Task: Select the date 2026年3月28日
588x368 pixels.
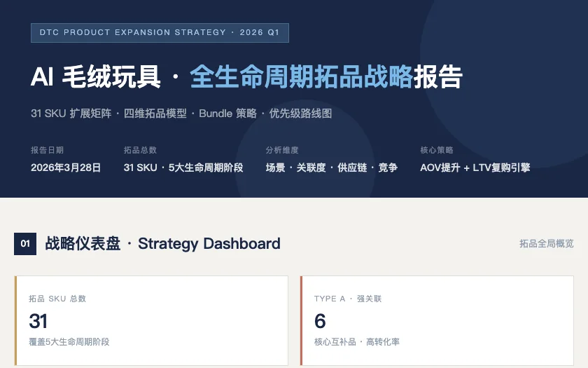Action: (66, 168)
